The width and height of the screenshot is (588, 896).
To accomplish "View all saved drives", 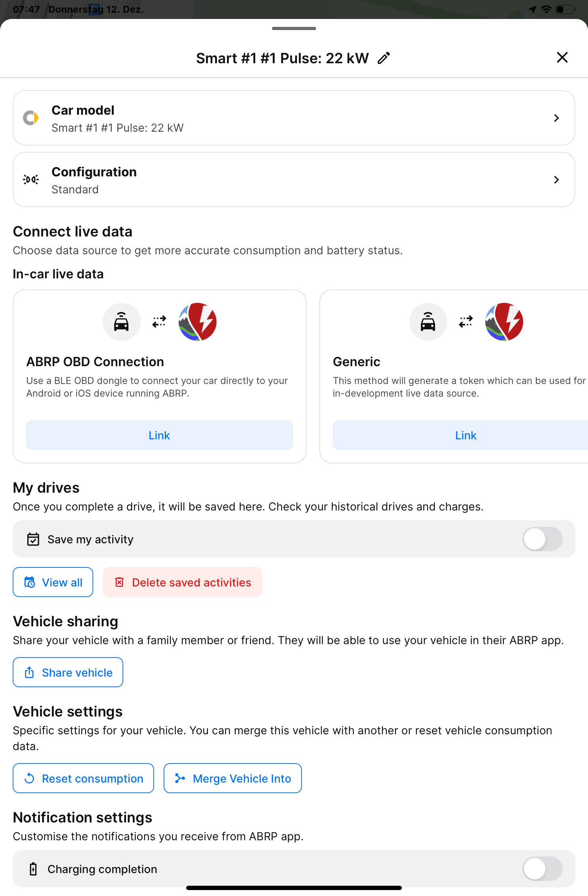I will [53, 582].
